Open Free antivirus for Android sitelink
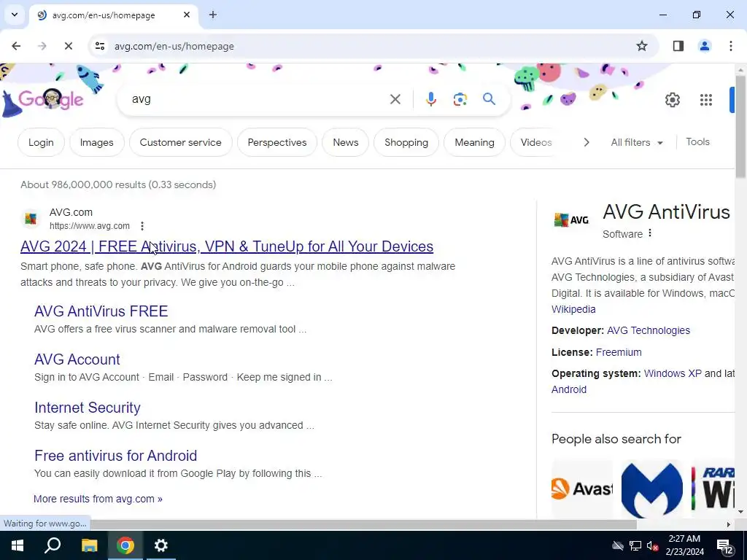This screenshot has width=747, height=560. 116,455
